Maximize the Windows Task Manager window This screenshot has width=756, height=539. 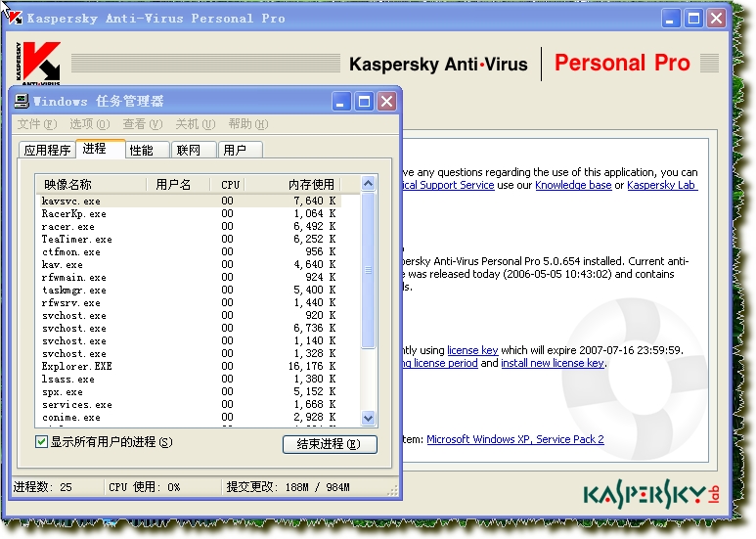pyautogui.click(x=364, y=102)
